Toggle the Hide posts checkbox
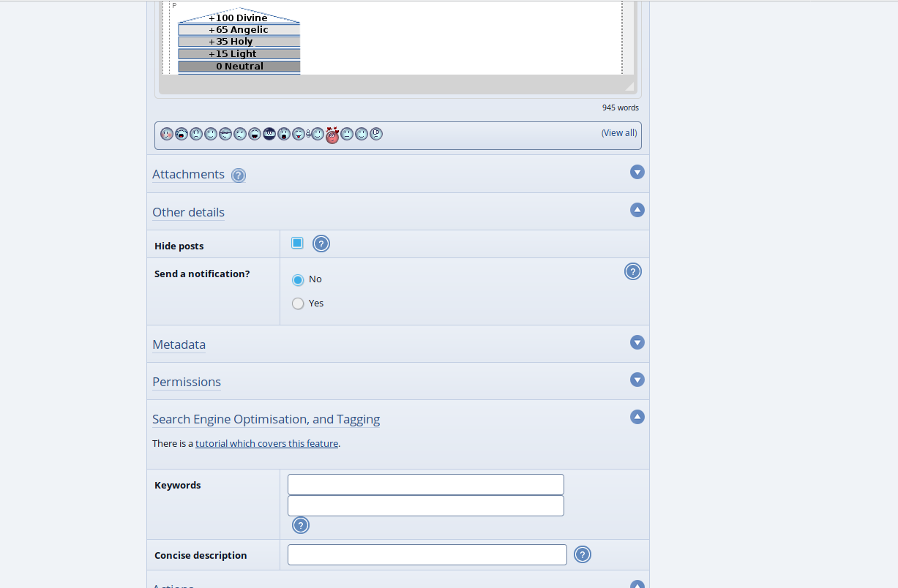This screenshot has width=898, height=588. tap(297, 243)
